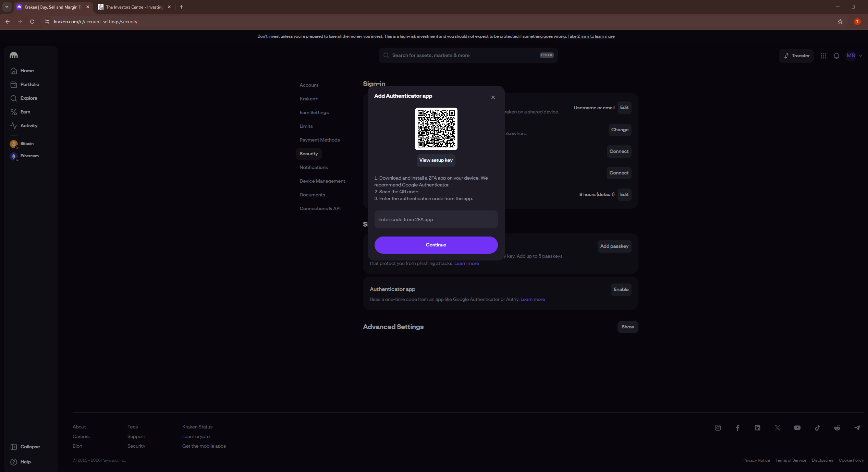Open Kraken+ settings tab

pos(309,99)
